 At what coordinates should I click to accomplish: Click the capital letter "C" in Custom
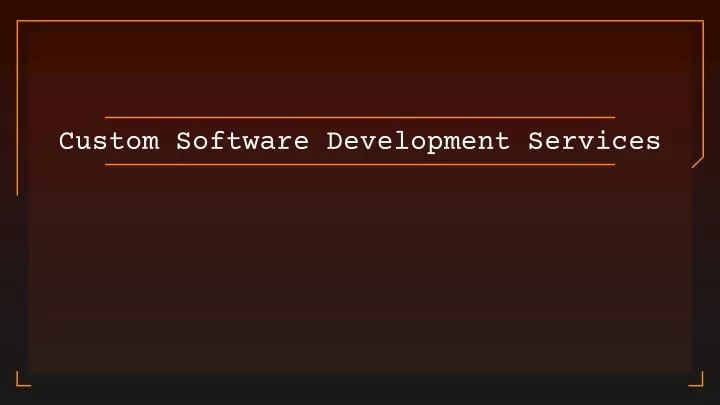(x=67, y=141)
